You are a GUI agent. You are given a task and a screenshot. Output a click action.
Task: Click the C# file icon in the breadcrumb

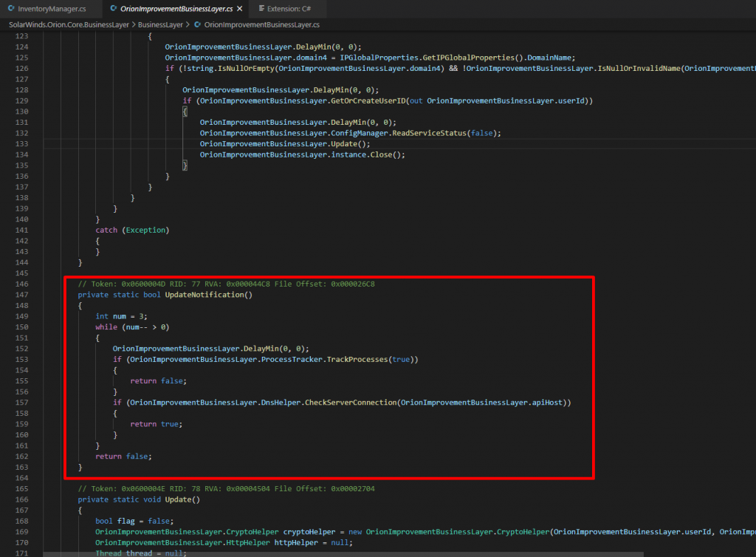point(197,24)
